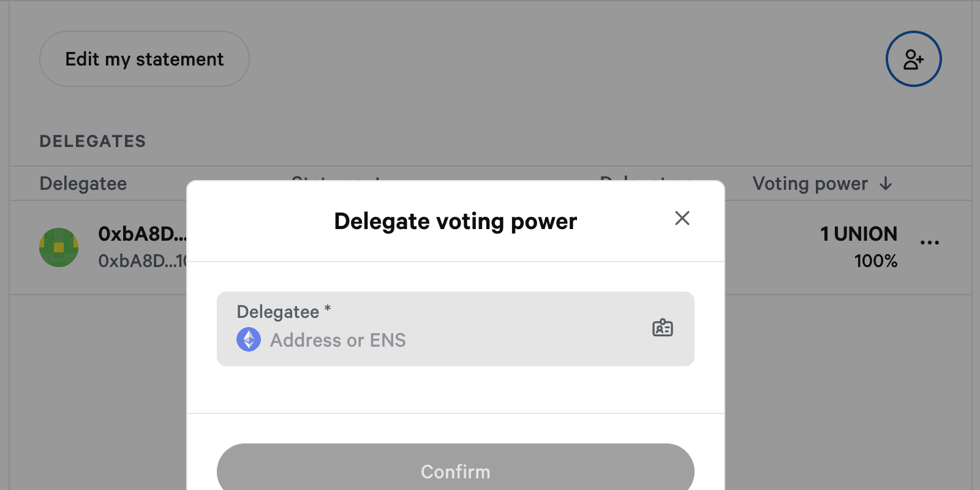The image size is (980, 490).
Task: Click the gray 0xbA8D address subtitle
Action: pos(142,261)
